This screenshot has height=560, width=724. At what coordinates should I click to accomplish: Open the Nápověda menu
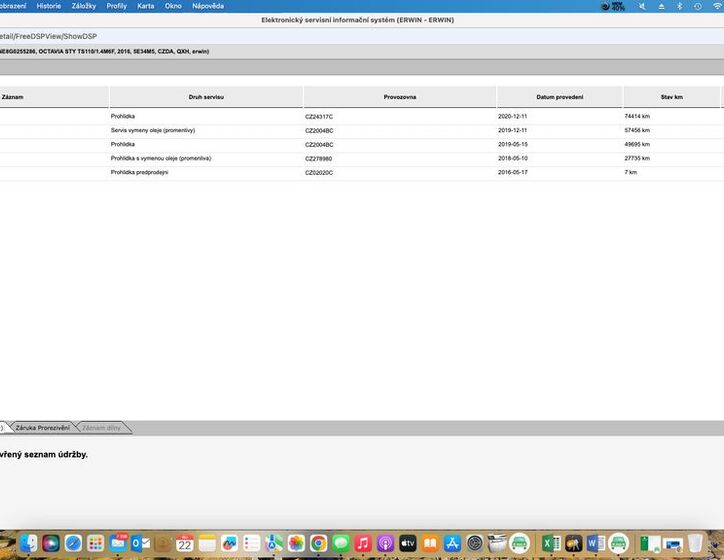[x=208, y=6]
